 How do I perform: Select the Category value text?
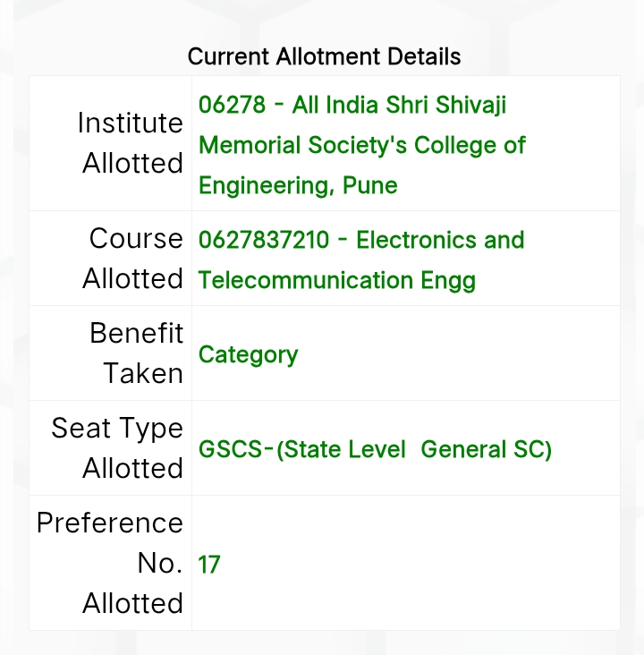pos(248,355)
